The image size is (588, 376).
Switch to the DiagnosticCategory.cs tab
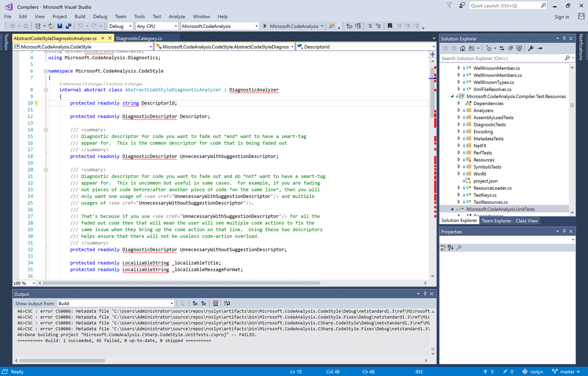tap(139, 38)
